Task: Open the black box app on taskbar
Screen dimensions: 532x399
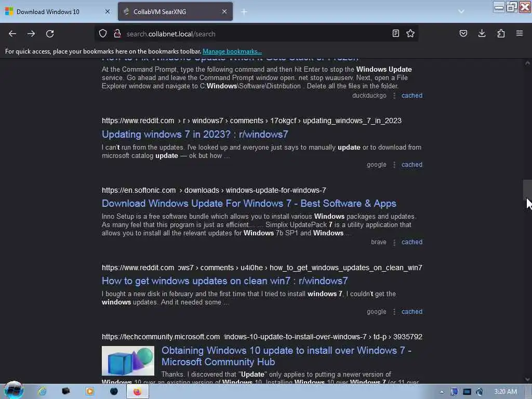Action: tap(66, 391)
